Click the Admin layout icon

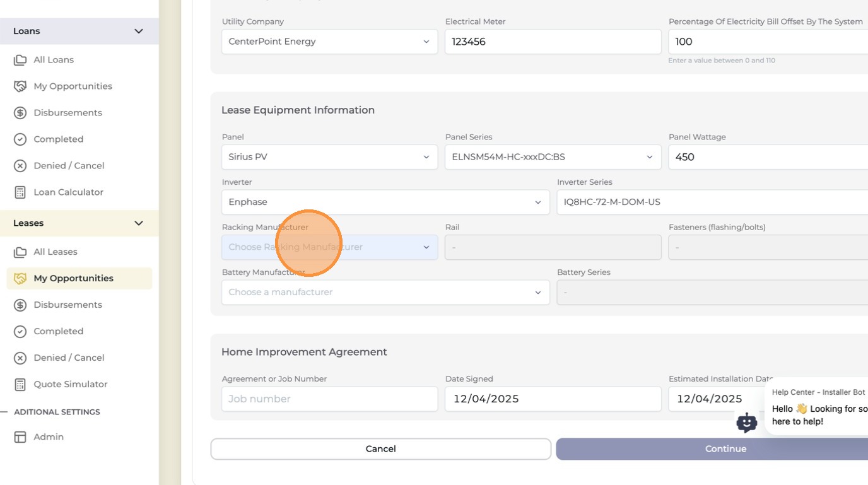coord(20,437)
